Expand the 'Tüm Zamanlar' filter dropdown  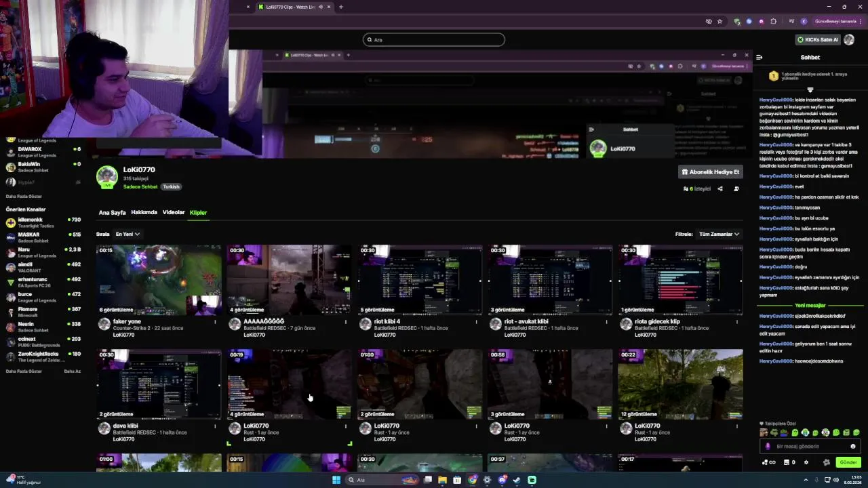pos(719,234)
